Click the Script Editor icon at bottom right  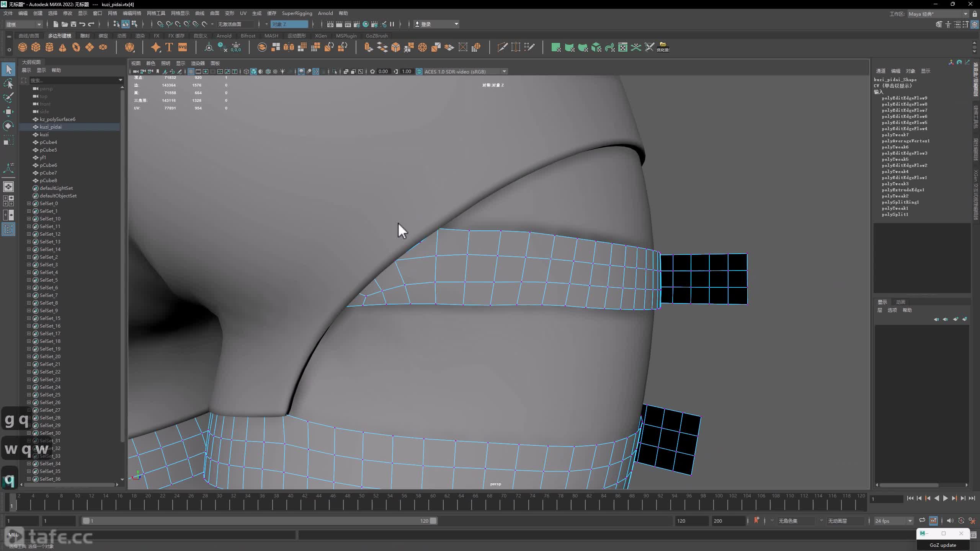click(973, 535)
